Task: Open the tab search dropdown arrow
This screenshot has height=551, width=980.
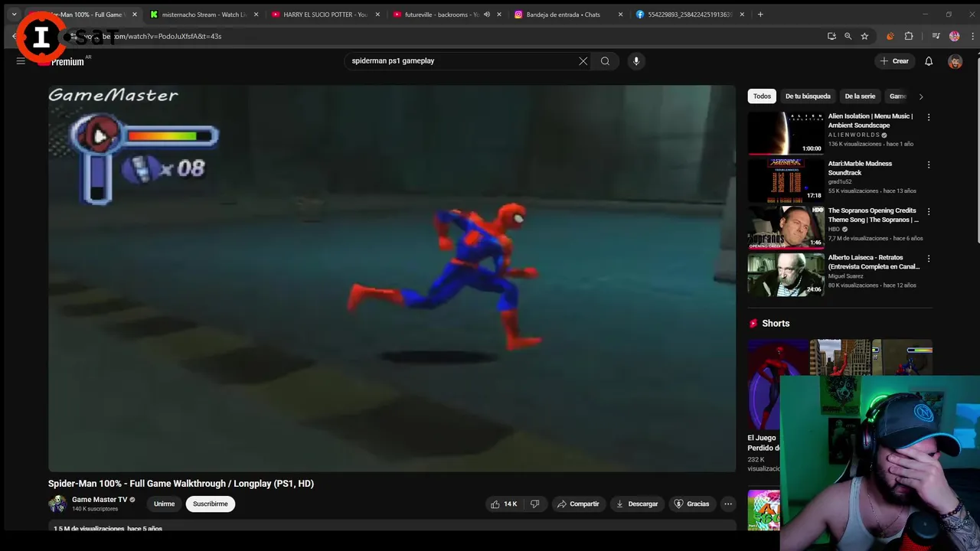Action: (14, 15)
